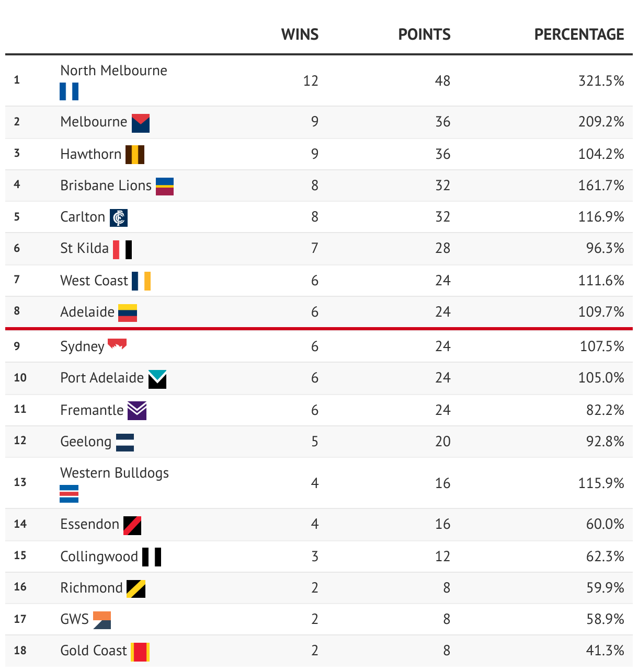The height and width of the screenshot is (672, 638).
Task: Click Hawthorn's brown and gold icon
Action: 135,155
